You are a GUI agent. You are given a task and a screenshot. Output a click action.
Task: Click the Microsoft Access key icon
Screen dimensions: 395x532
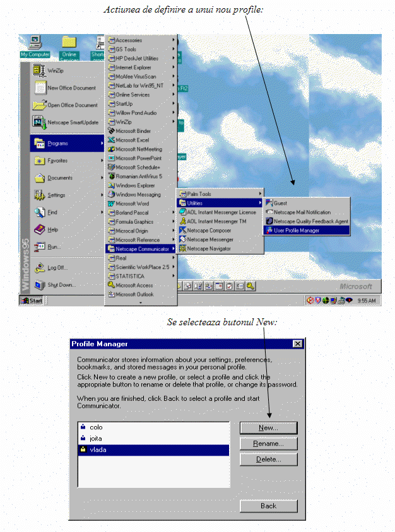(x=112, y=285)
